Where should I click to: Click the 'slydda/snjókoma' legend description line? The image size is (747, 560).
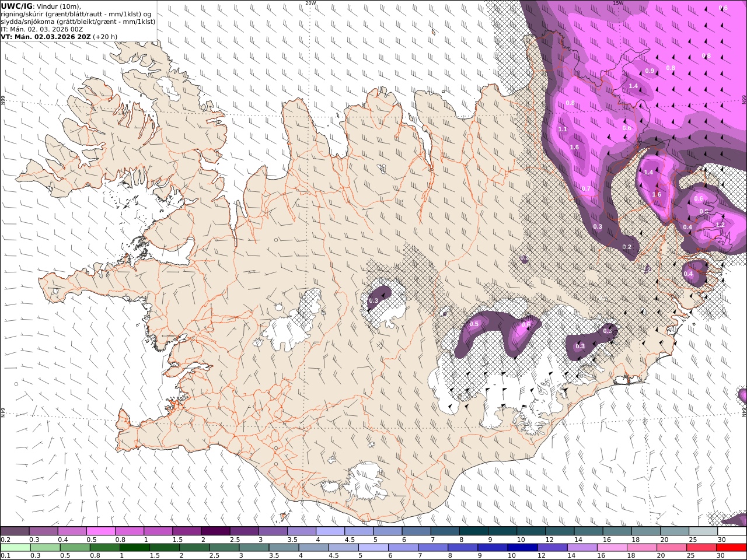(78, 22)
